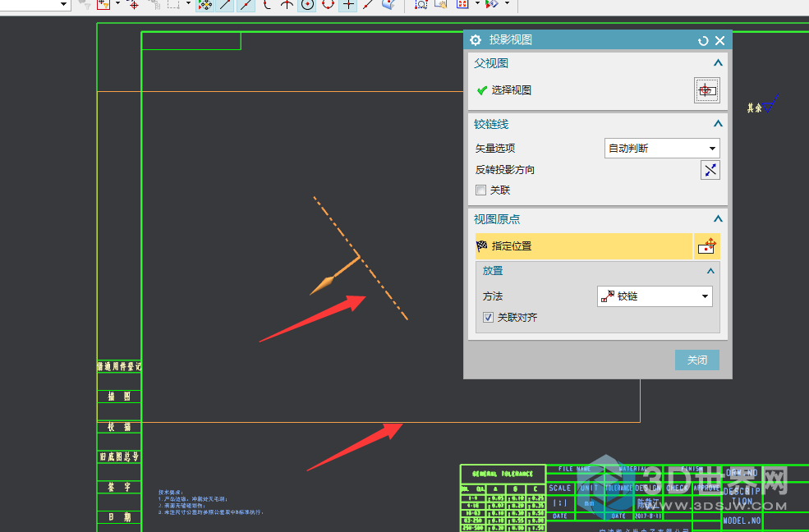The image size is (809, 532).
Task: Open dropdown arrow beside red grid icon
Action: pyautogui.click(x=476, y=3)
